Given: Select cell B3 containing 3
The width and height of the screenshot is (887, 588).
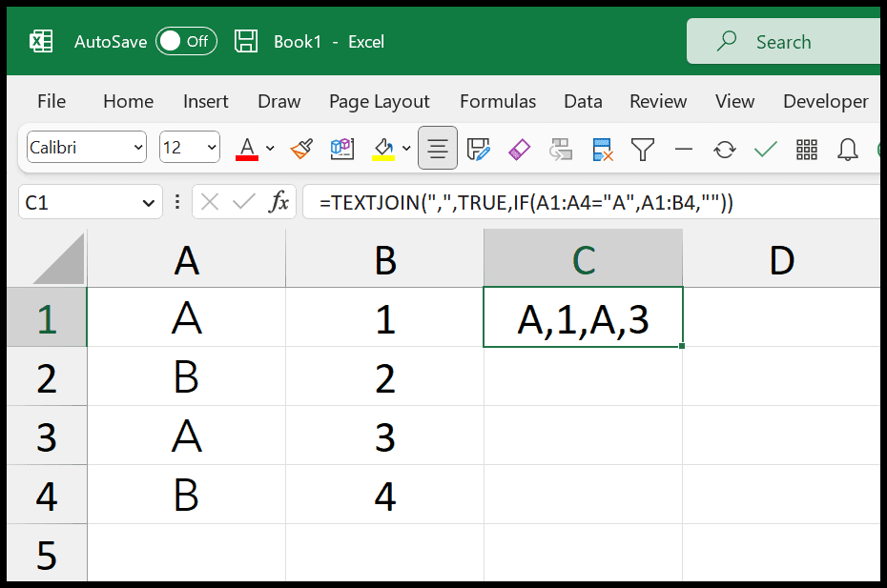Looking at the screenshot, I should point(385,436).
